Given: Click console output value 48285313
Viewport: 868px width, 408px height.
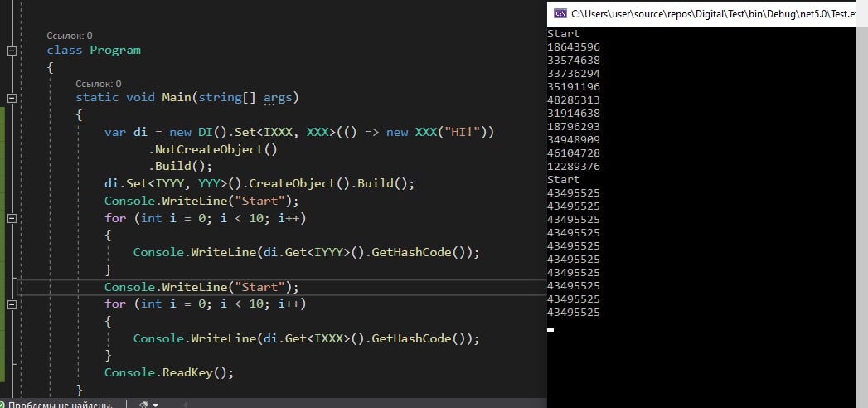Looking at the screenshot, I should pyautogui.click(x=574, y=100).
